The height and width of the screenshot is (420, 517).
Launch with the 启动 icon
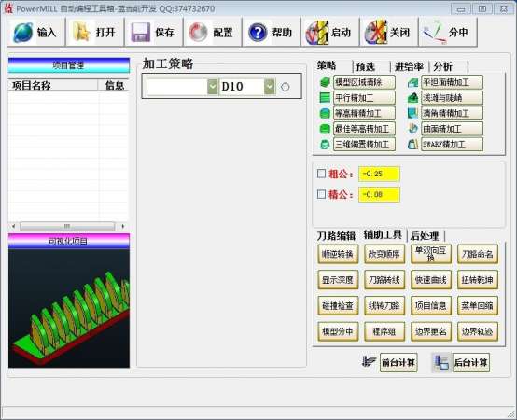pos(316,33)
